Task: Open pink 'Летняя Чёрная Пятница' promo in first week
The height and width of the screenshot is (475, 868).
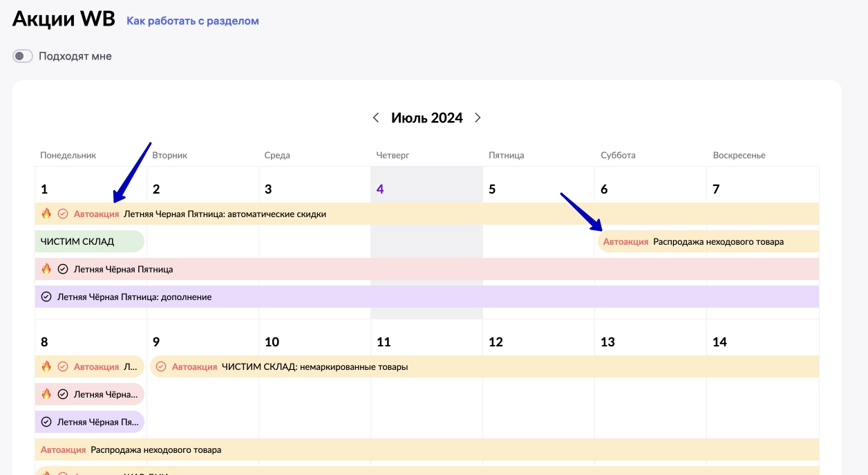Action: pos(427,269)
